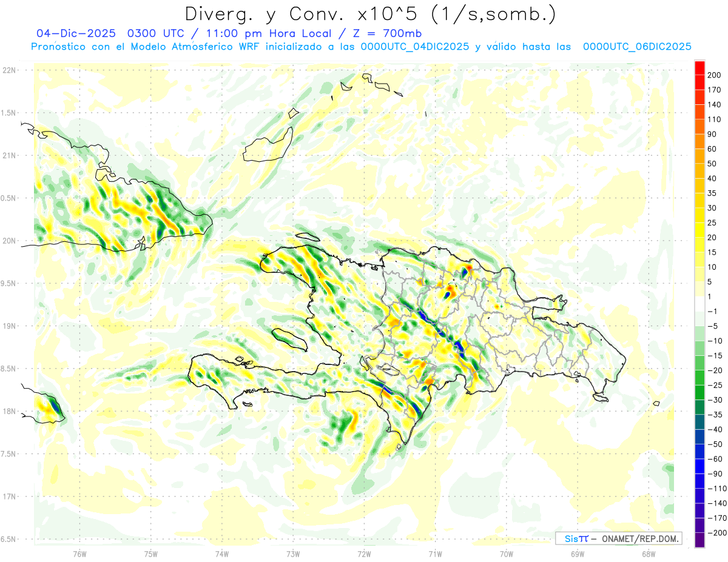728x562 pixels.
Task: Click the '22N' latitude label
Action: point(10,70)
